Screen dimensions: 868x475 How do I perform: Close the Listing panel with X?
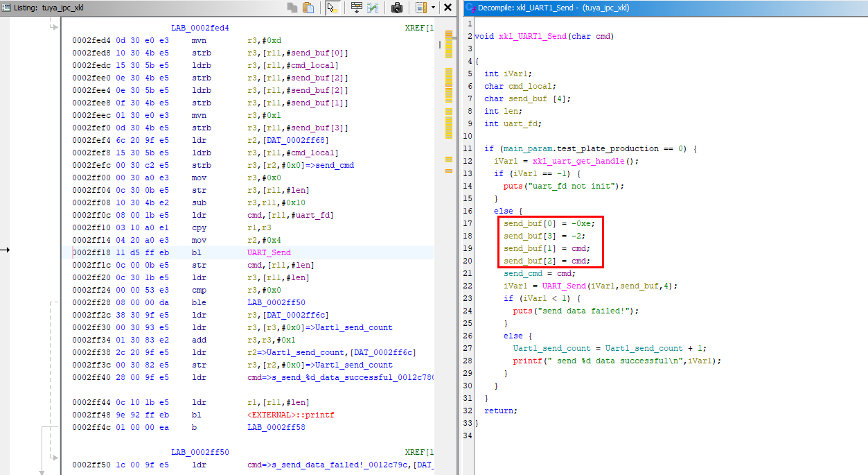[448, 8]
